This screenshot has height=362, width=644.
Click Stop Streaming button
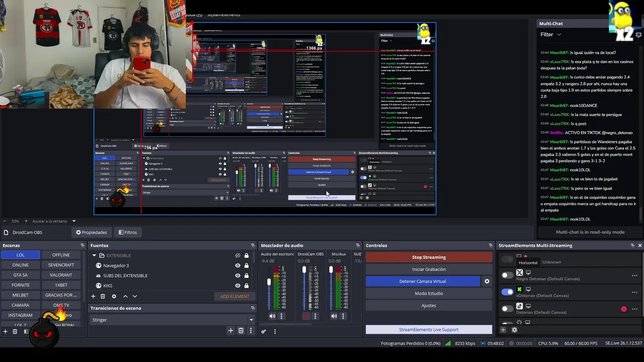[x=429, y=257]
